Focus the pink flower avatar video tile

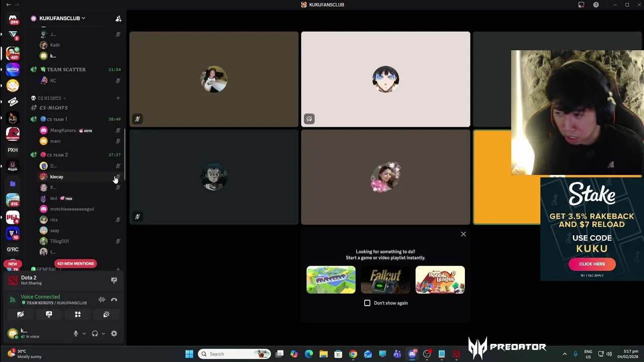click(x=385, y=177)
